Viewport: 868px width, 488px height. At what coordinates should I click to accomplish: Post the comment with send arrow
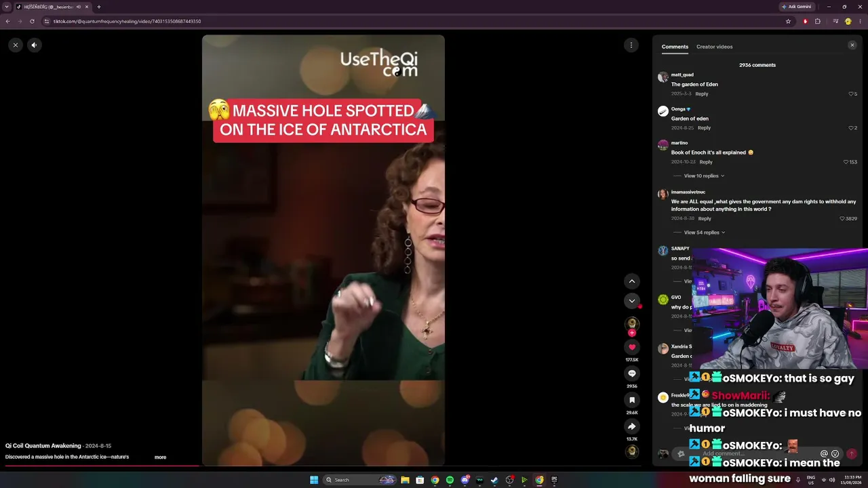[852, 454]
